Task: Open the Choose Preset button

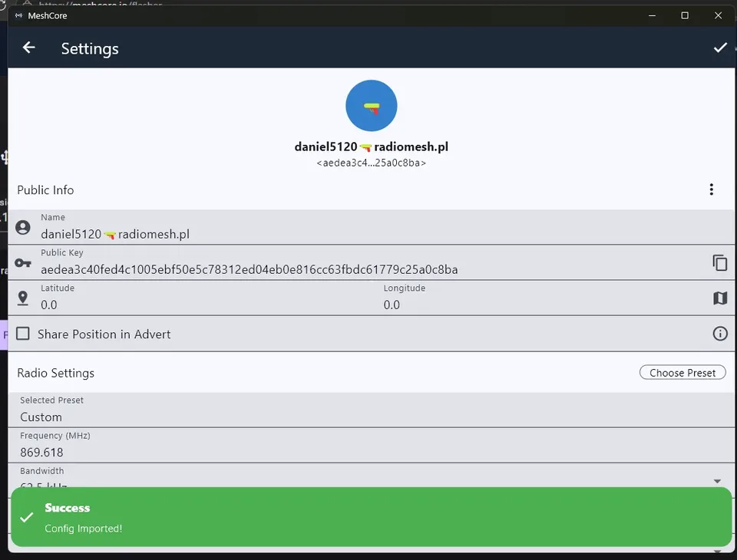Action: click(682, 373)
